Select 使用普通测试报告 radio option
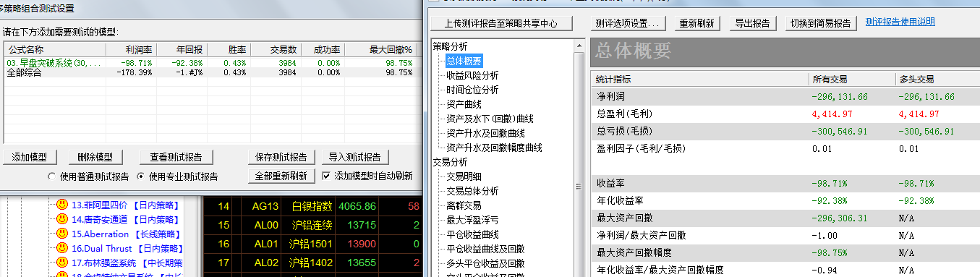This screenshot has width=980, height=277. click(x=51, y=176)
